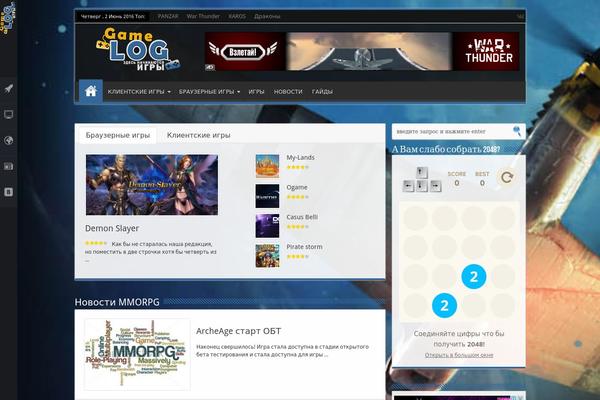The width and height of the screenshot is (600, 400).
Task: Expand the Клиентские игры menu dropdown
Action: [x=139, y=92]
